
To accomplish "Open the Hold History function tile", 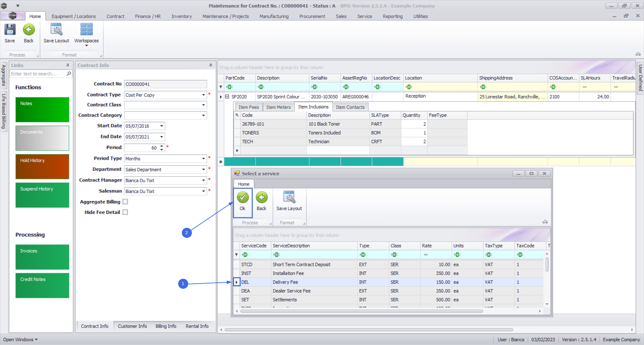I will pos(42,166).
